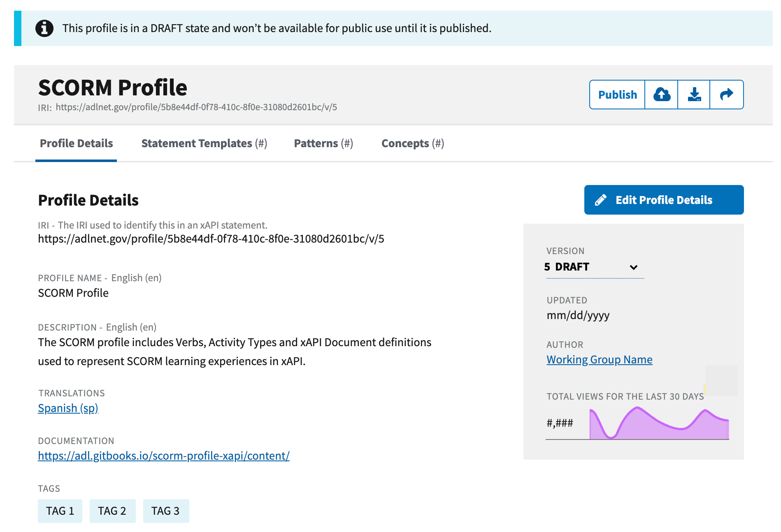Open the Patterns tab

tap(323, 143)
